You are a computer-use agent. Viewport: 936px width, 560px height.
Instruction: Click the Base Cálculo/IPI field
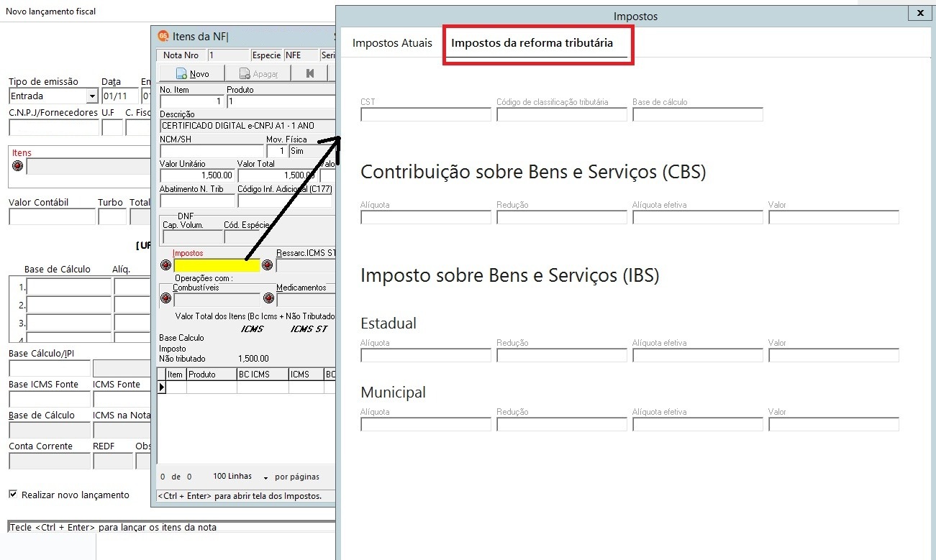pyautogui.click(x=50, y=368)
